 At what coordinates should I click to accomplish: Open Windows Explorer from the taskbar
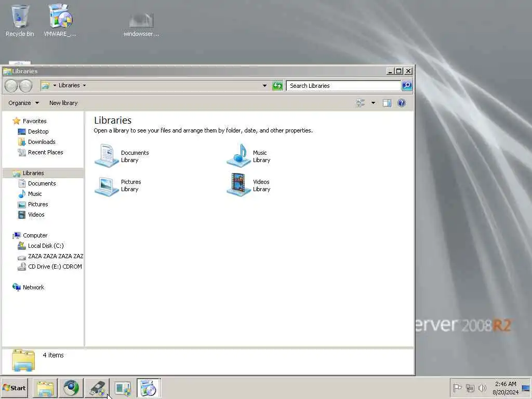[45, 388]
